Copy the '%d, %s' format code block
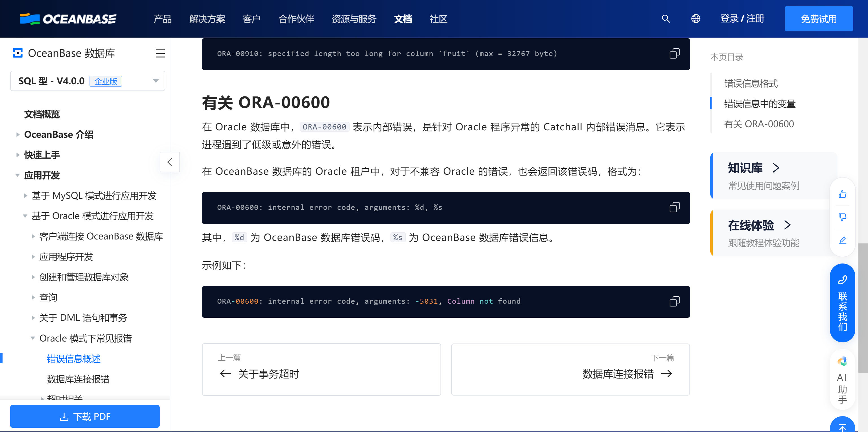 [674, 207]
